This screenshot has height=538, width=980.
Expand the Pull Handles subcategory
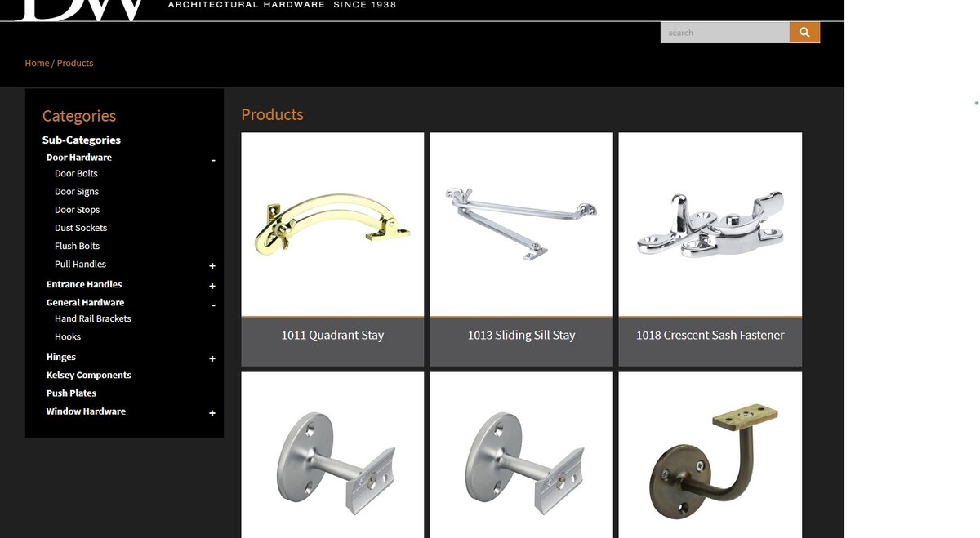click(212, 266)
